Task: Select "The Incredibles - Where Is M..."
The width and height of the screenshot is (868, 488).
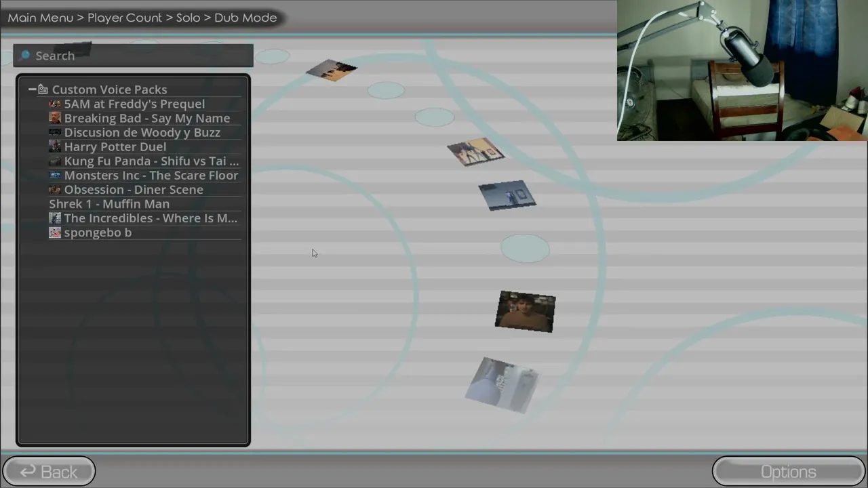Action: 151,218
